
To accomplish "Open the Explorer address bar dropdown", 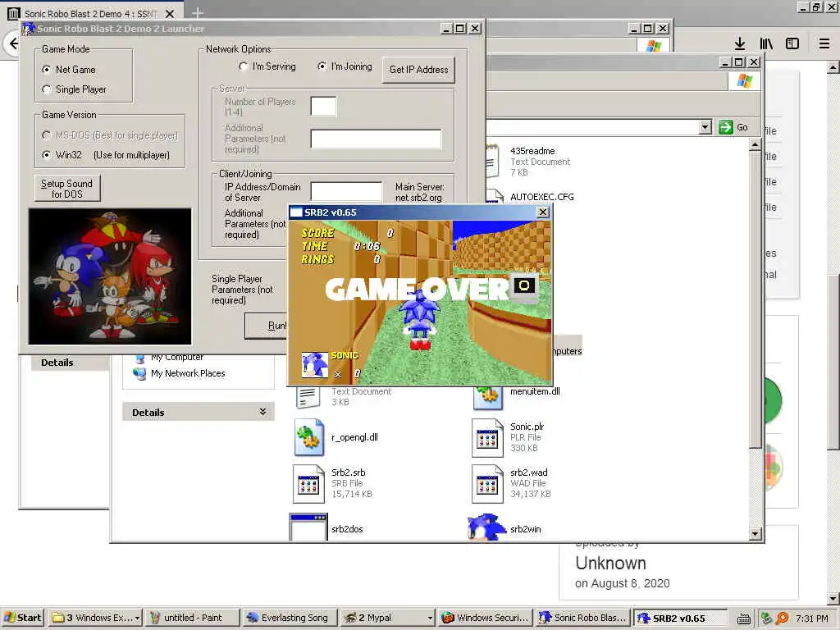I will [705, 127].
